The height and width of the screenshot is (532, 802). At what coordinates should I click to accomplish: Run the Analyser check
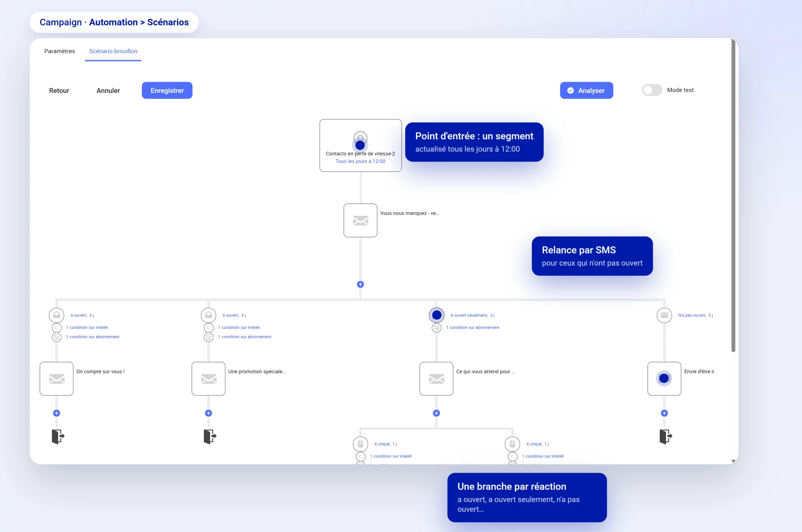tap(586, 90)
